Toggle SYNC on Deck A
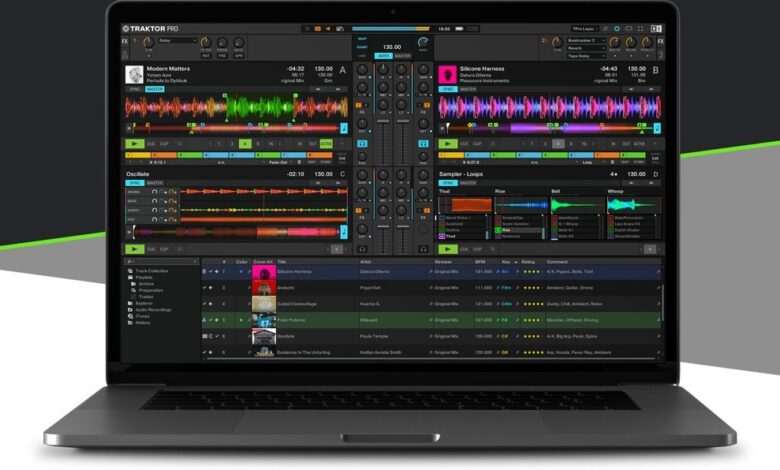This screenshot has height=470, width=780. pyautogui.click(x=134, y=89)
